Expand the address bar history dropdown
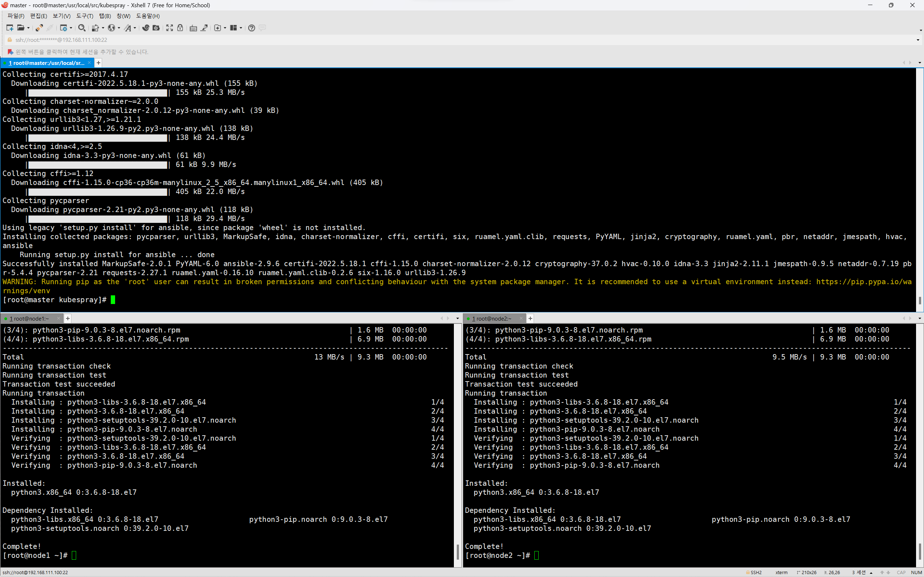Image resolution: width=924 pixels, height=577 pixels. pyautogui.click(x=918, y=40)
